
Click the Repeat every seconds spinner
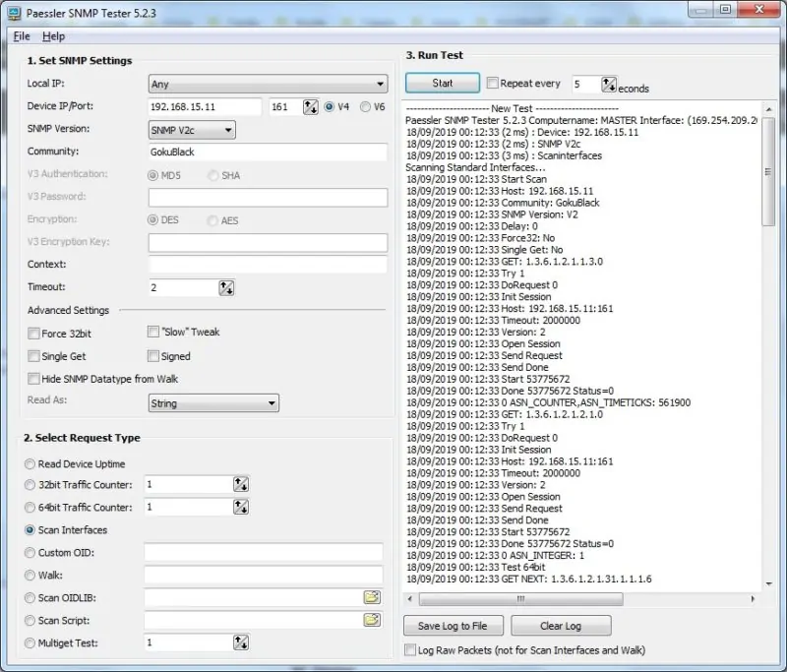tap(609, 85)
